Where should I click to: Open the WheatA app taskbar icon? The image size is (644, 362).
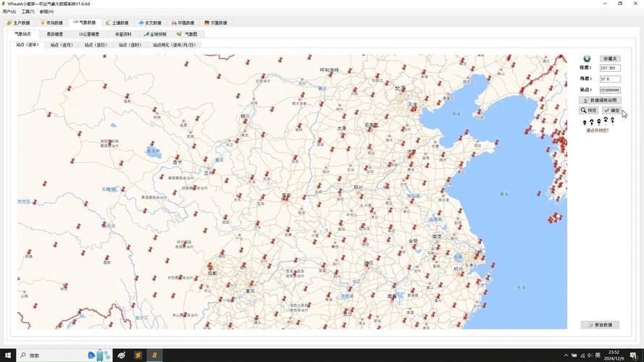(155, 355)
